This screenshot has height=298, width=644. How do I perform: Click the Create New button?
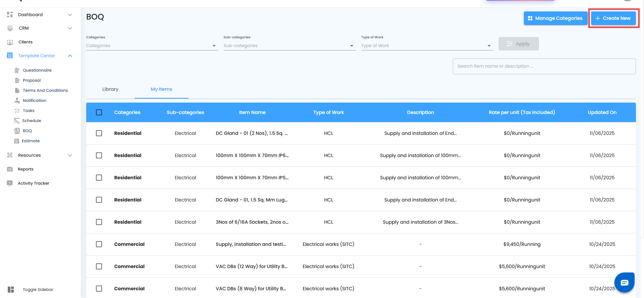[x=613, y=18]
